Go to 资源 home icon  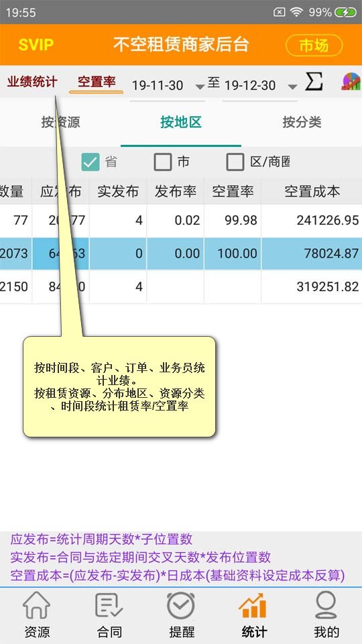(36, 605)
